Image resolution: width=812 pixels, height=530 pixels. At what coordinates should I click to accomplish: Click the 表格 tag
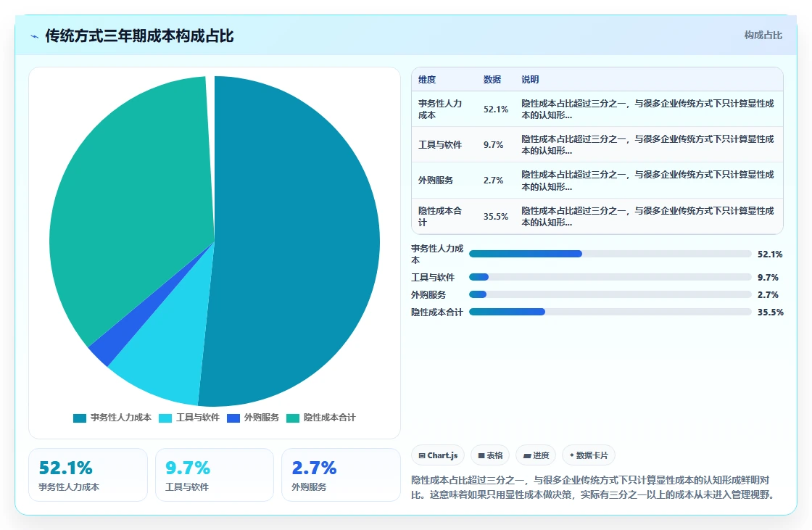pyautogui.click(x=490, y=455)
